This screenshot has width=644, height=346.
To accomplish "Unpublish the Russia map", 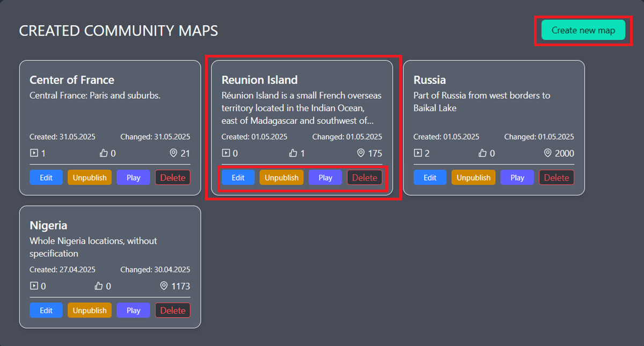I will (473, 177).
